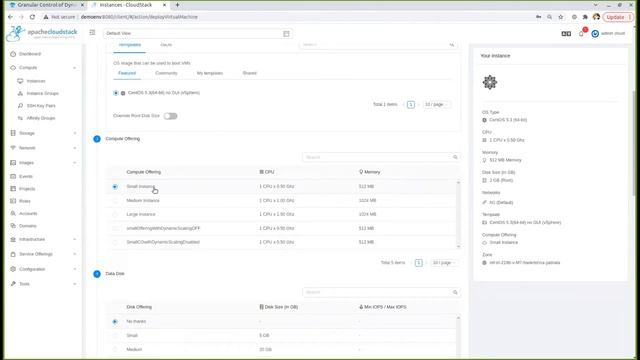Screen dimensions: 640x360
Task: Open the Domains sidebar item
Action: (x=27, y=226)
